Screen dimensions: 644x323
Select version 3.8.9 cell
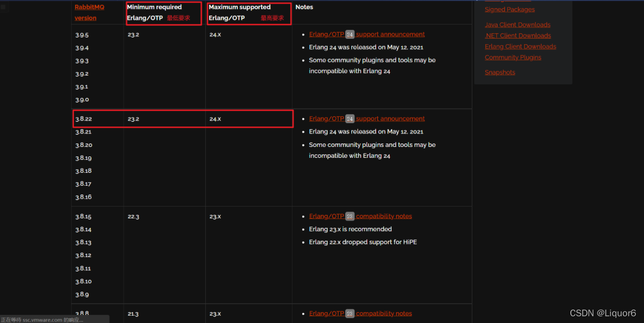[x=82, y=295]
